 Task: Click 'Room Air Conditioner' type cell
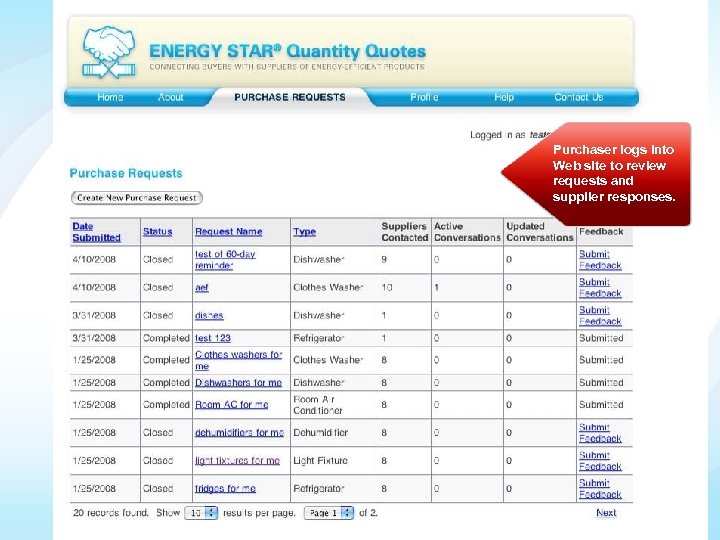click(x=318, y=405)
